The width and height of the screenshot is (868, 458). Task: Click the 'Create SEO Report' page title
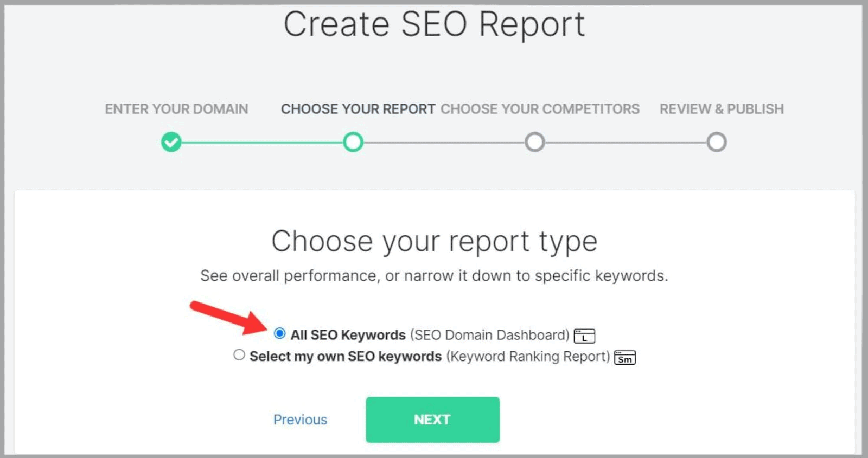pyautogui.click(x=434, y=24)
